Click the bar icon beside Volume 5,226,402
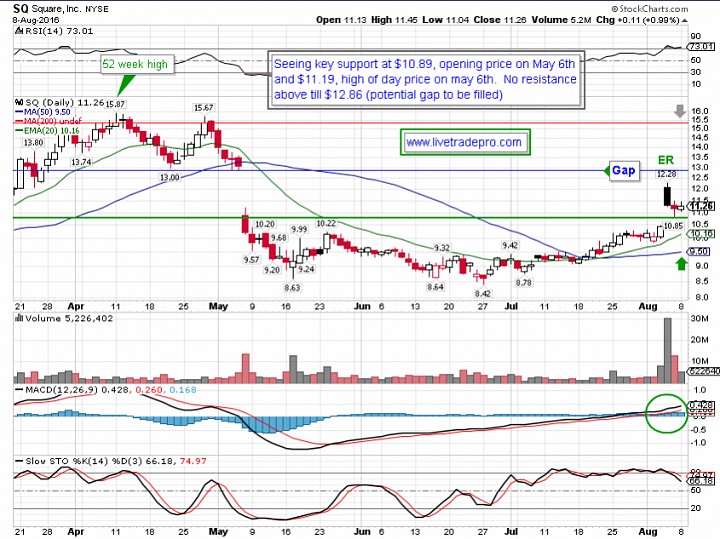 click(19, 318)
